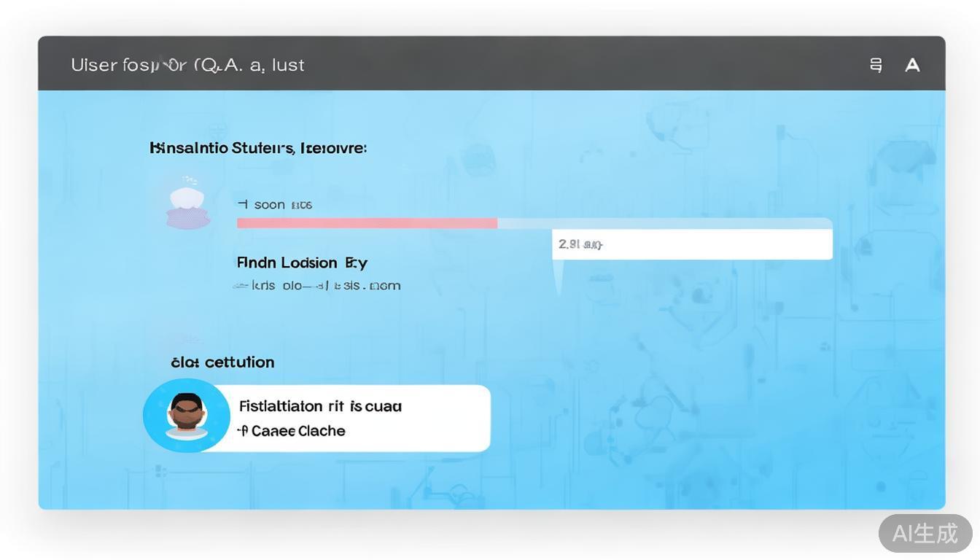This screenshot has width=980, height=560.
Task: Click the white input field showing "2.9l"
Action: [x=691, y=244]
